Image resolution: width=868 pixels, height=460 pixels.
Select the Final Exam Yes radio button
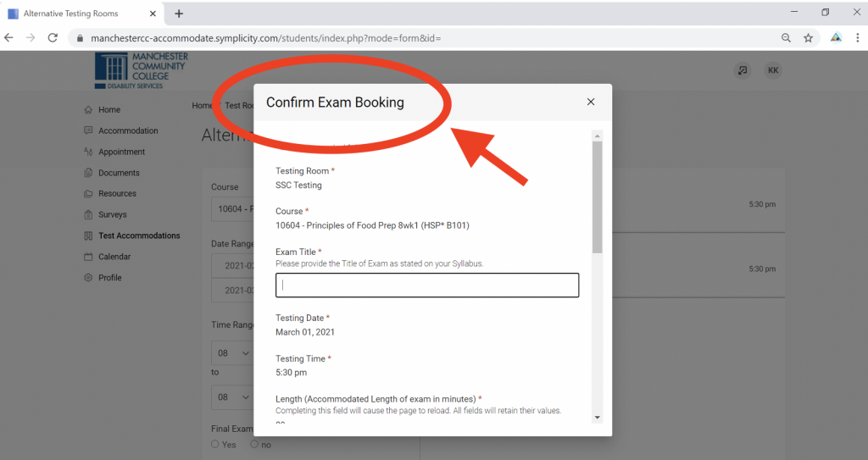(215, 444)
